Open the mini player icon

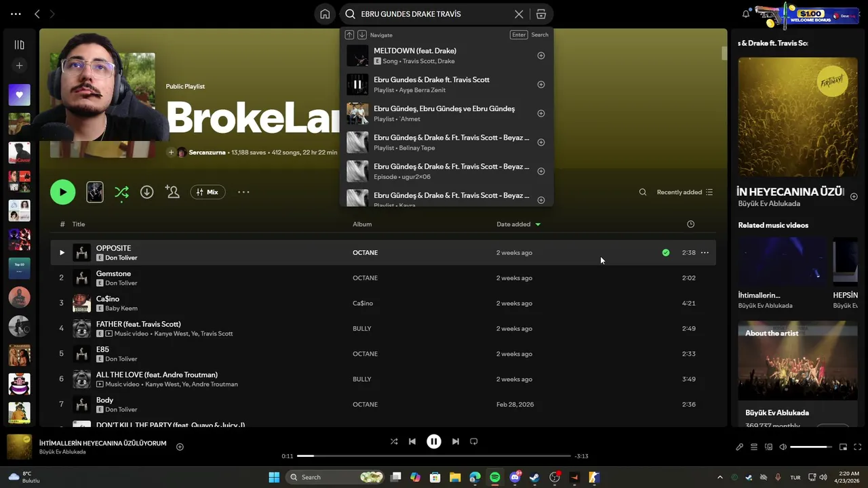pos(843,447)
